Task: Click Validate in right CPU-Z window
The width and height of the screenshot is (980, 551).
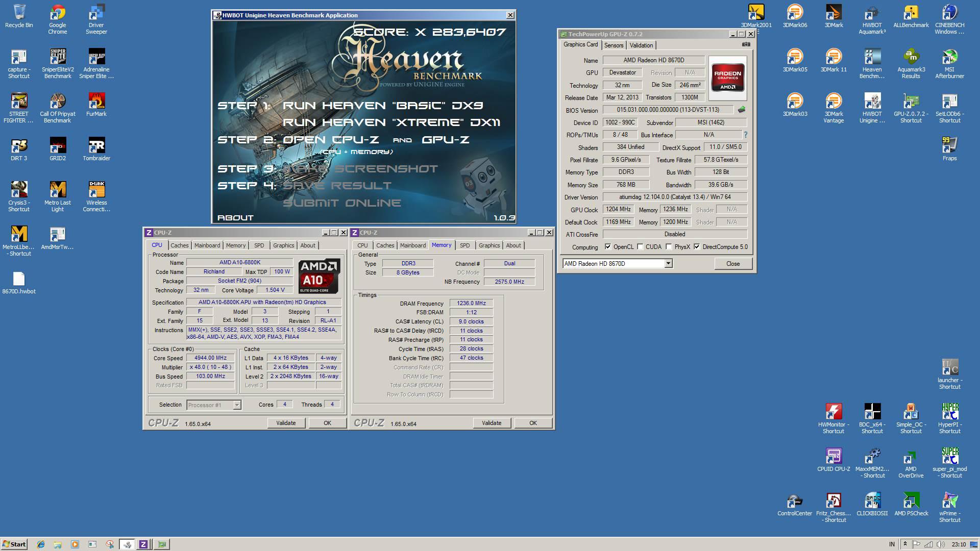Action: (492, 423)
